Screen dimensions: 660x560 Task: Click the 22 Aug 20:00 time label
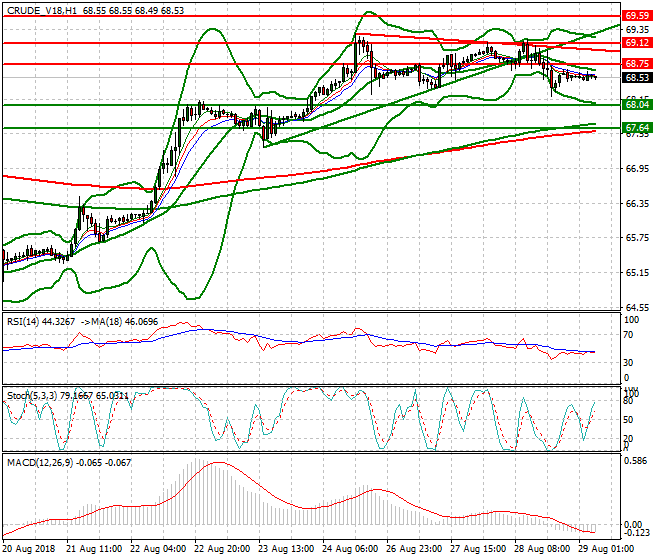coord(222,549)
